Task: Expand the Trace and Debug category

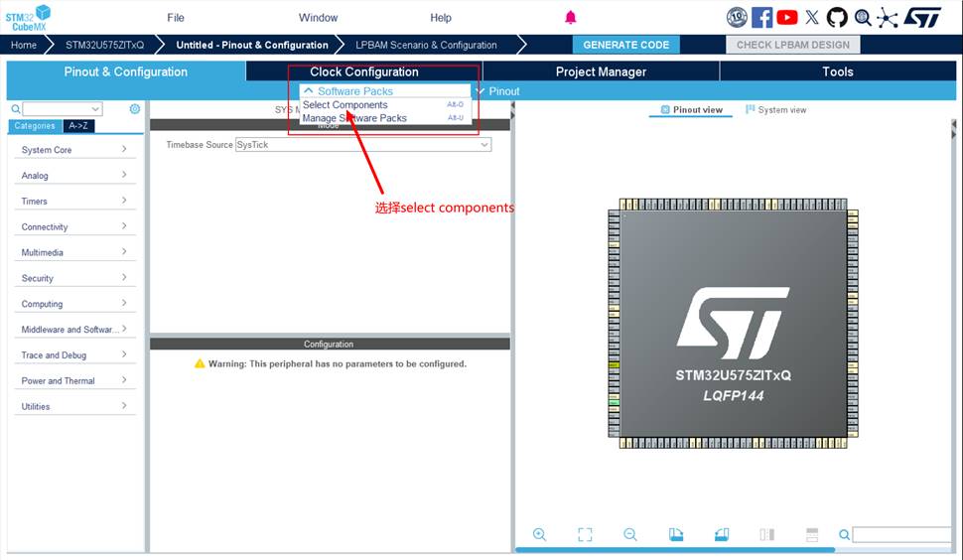Action: (74, 355)
